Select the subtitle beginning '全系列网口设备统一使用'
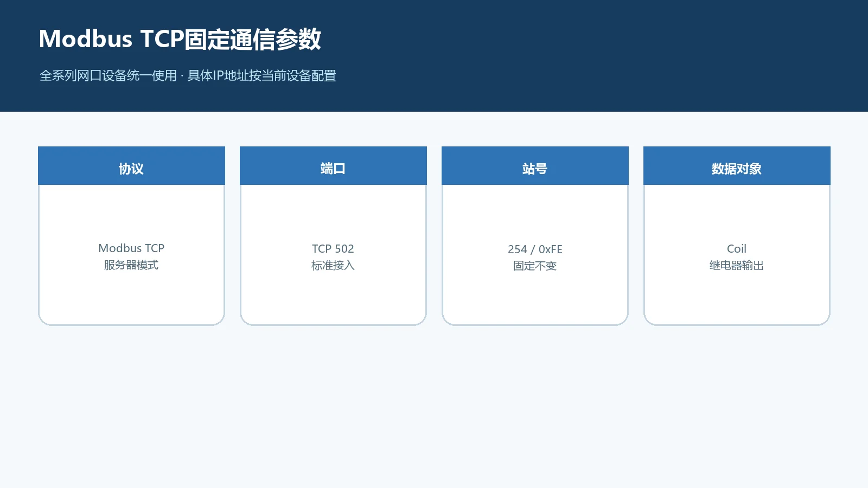The image size is (868, 488). pos(188,75)
